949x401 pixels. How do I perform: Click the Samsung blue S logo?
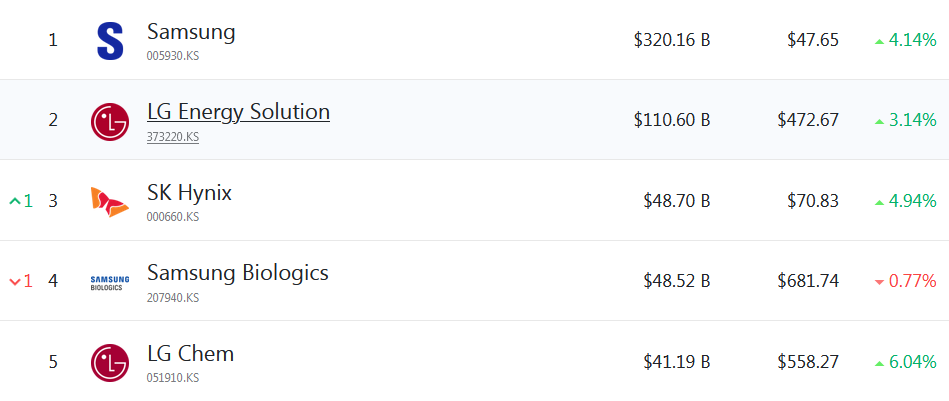(x=109, y=41)
